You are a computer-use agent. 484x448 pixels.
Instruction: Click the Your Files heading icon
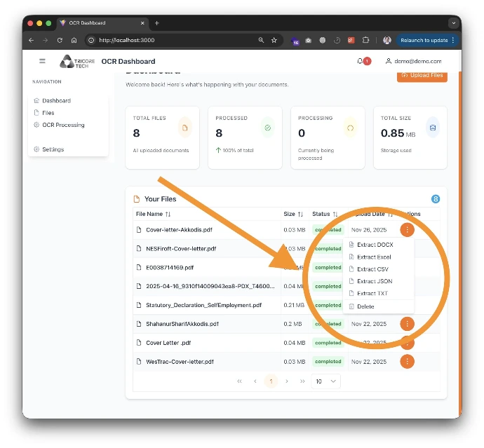coord(137,199)
